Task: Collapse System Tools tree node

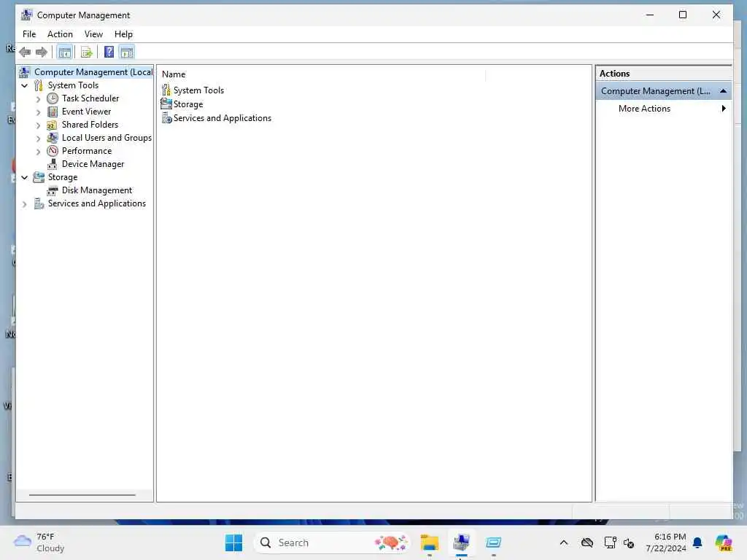Action: pos(24,86)
